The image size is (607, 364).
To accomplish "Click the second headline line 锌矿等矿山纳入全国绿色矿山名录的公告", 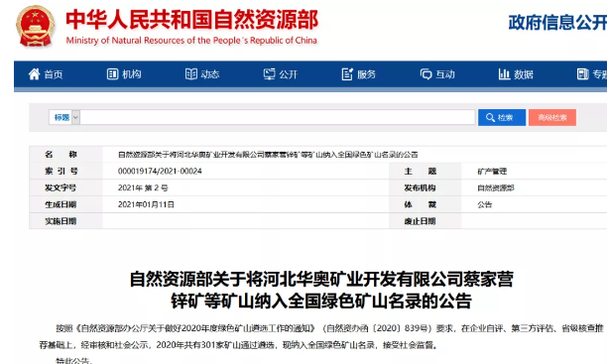I will pyautogui.click(x=321, y=301).
